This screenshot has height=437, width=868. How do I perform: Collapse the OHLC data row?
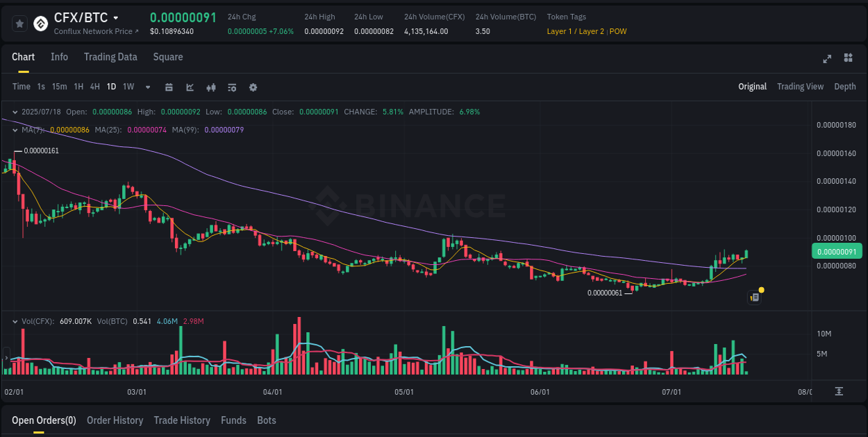click(x=15, y=111)
